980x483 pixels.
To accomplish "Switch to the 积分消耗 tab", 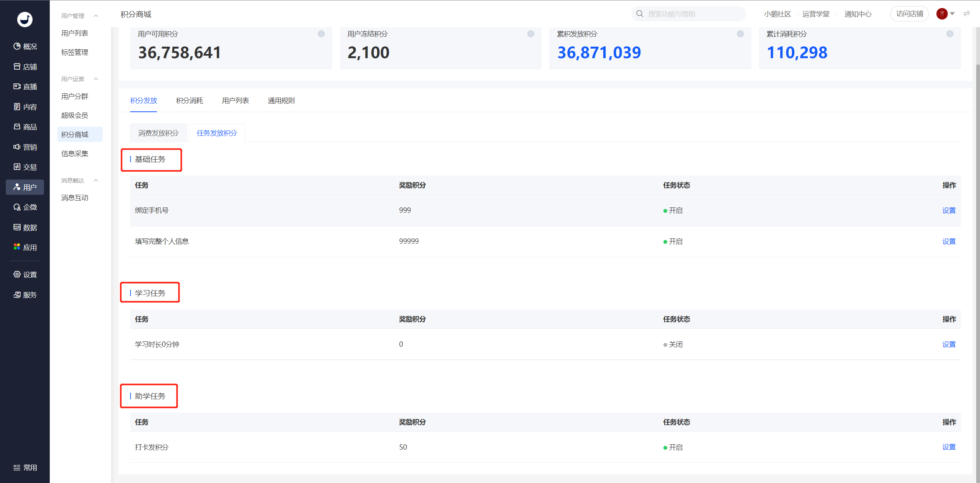I will [x=189, y=101].
